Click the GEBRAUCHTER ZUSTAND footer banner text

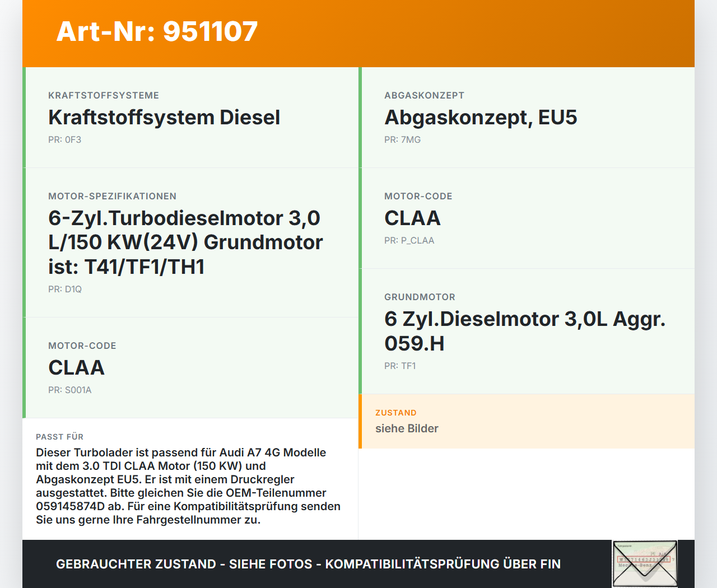[x=308, y=564]
